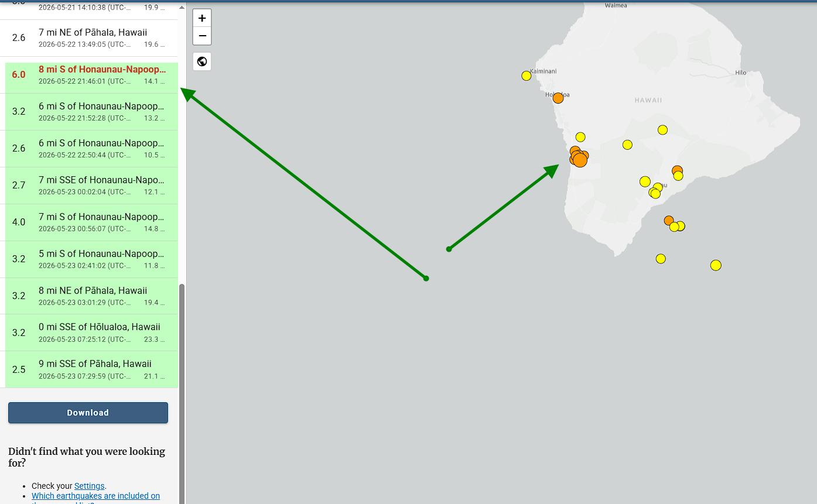Select the 9 mi SSE of Pāhala entry
Viewport: 817px width, 504px height.
pyautogui.click(x=91, y=369)
